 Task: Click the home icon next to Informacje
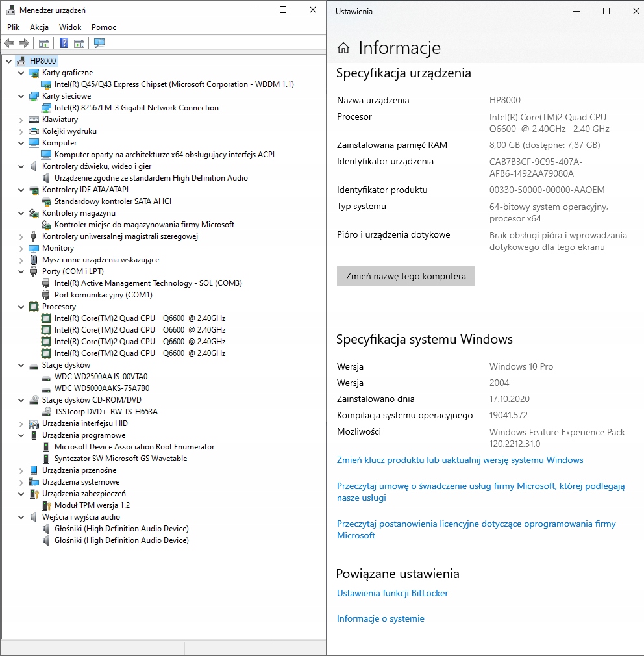click(x=343, y=48)
